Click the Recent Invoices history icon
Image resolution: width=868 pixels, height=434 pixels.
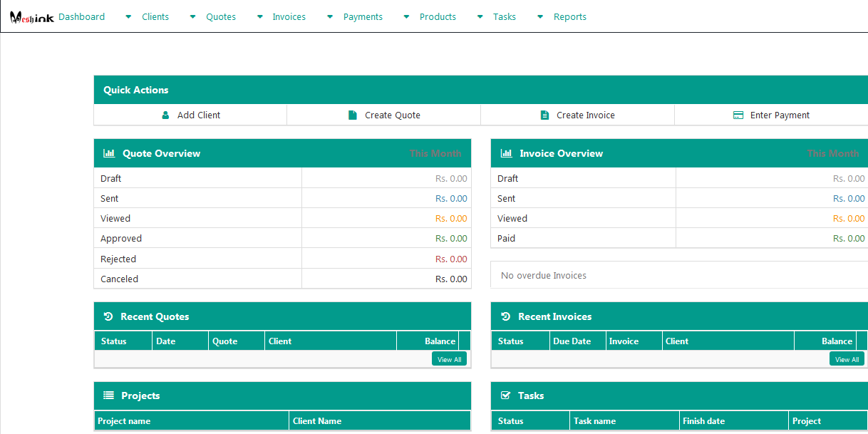click(x=505, y=316)
